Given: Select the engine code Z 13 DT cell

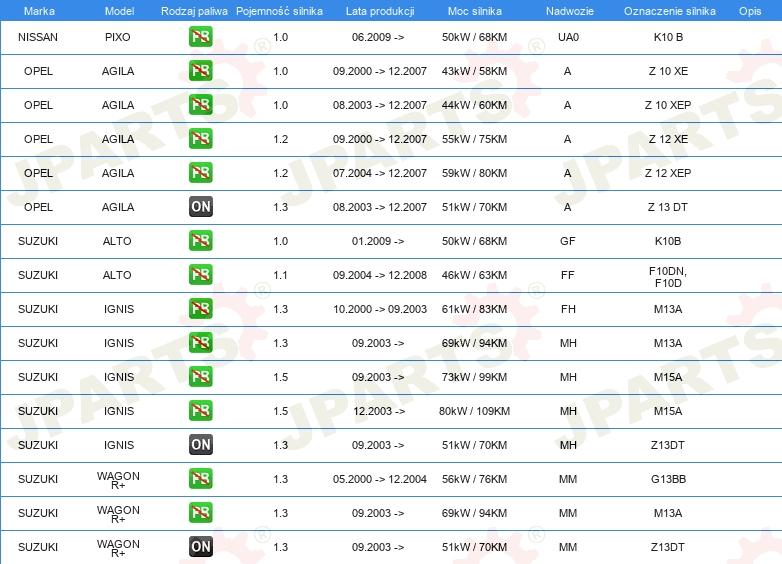Looking at the screenshot, I should click(667, 206).
